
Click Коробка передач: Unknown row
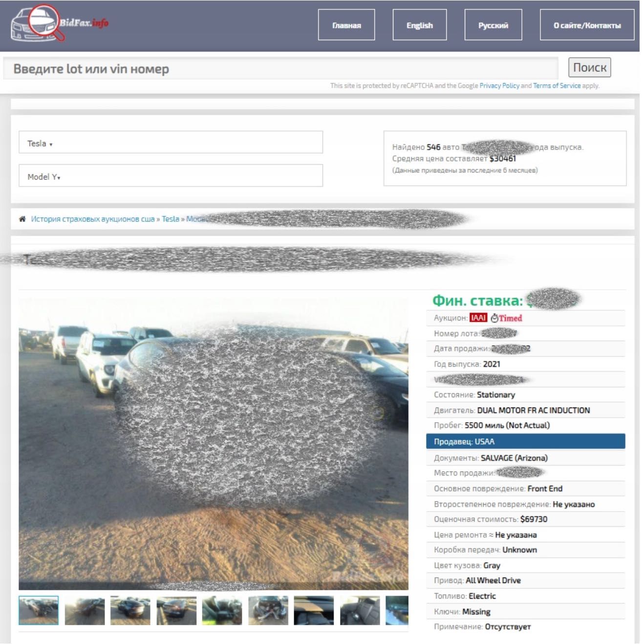click(526, 550)
